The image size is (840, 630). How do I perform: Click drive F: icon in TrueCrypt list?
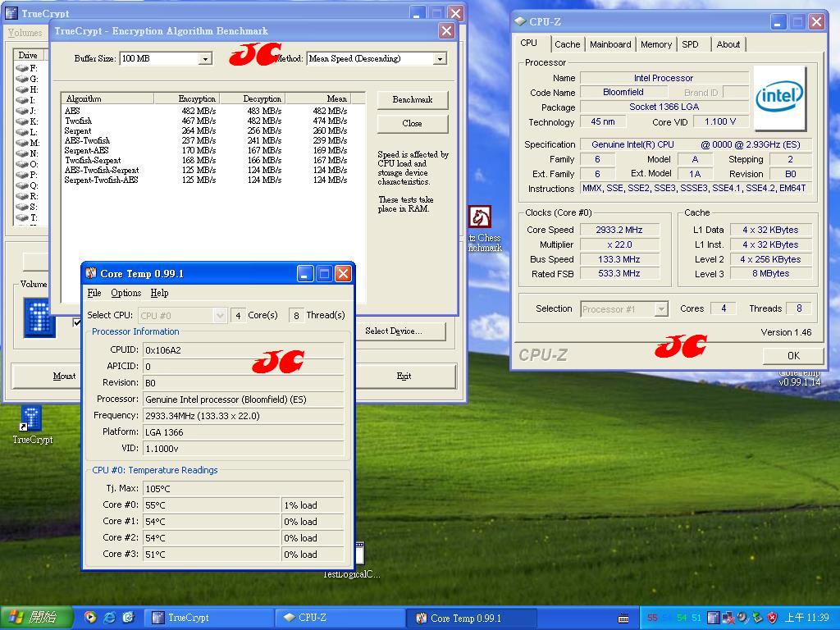[22, 68]
